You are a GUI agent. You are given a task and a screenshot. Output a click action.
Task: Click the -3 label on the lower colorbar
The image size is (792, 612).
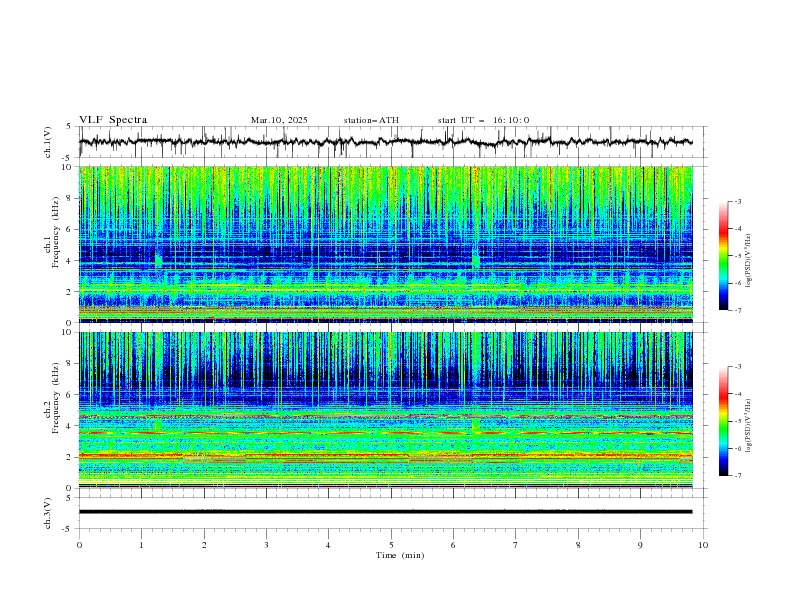(x=737, y=367)
